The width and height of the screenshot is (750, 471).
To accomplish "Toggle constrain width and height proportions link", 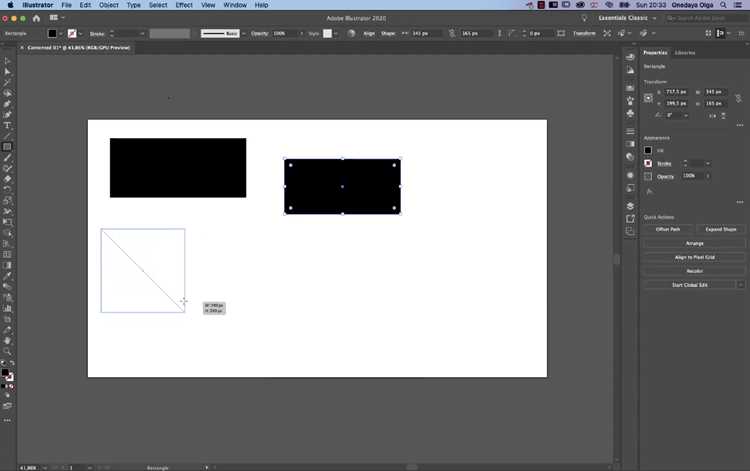I will coord(739,98).
